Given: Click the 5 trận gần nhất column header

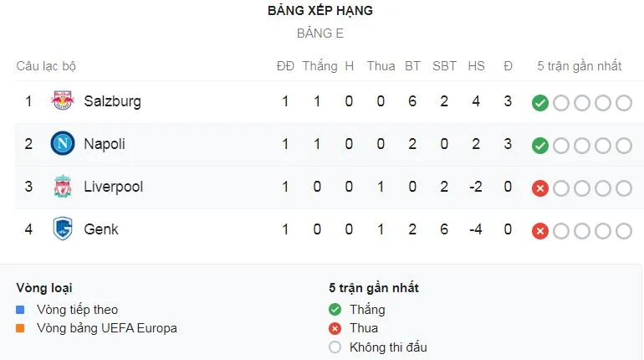Looking at the screenshot, I should tap(580, 66).
